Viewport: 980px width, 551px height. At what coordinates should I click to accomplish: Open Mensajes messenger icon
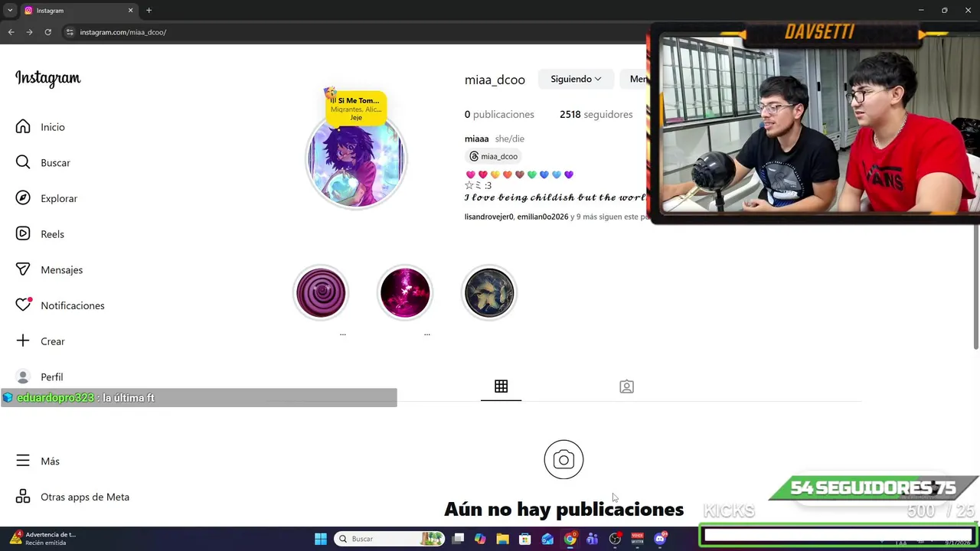(23, 269)
